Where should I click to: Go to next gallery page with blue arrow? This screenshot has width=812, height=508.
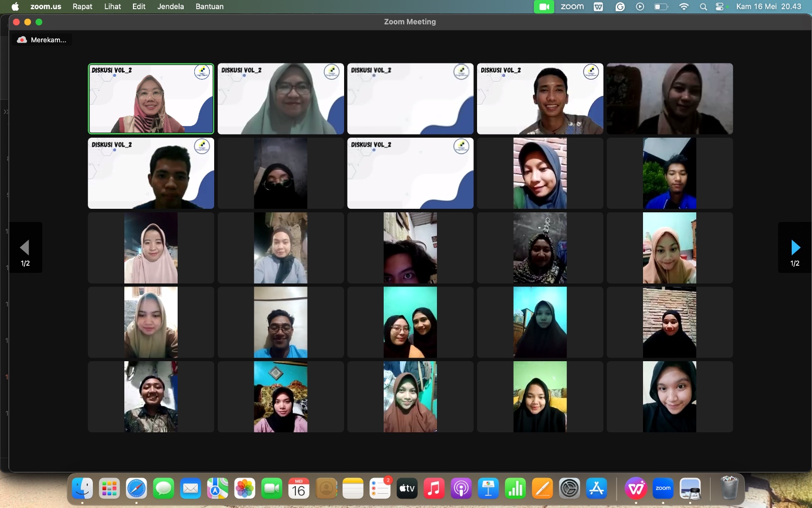[x=795, y=248]
